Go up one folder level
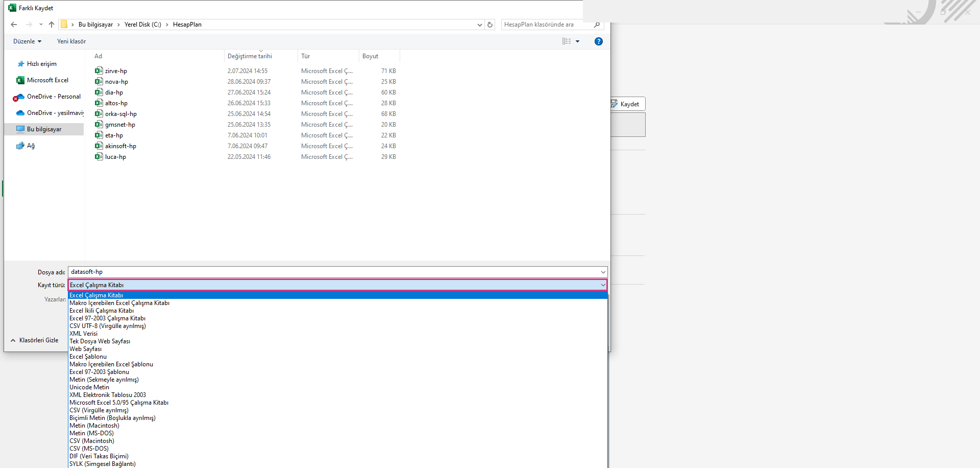The width and height of the screenshot is (980, 468). point(52,25)
